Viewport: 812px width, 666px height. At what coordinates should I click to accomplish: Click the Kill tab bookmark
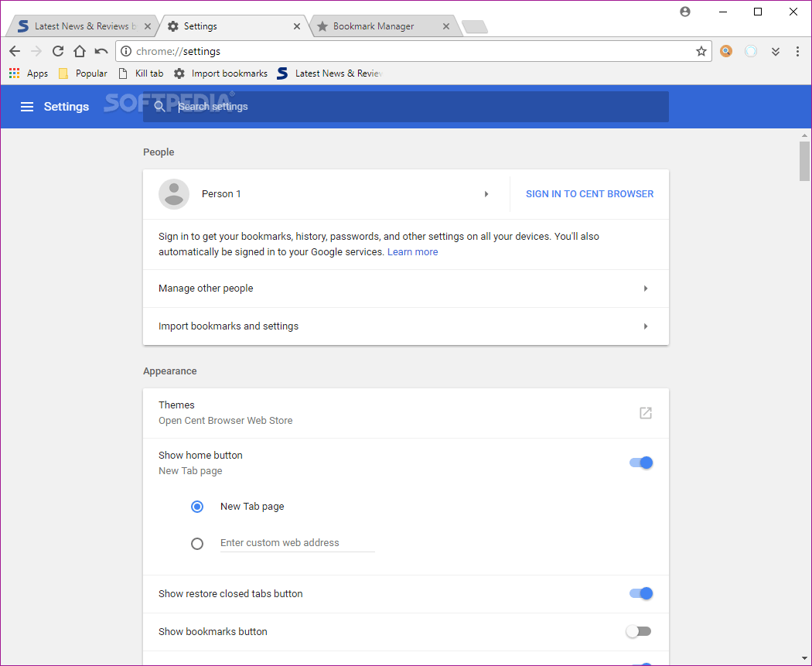[141, 73]
